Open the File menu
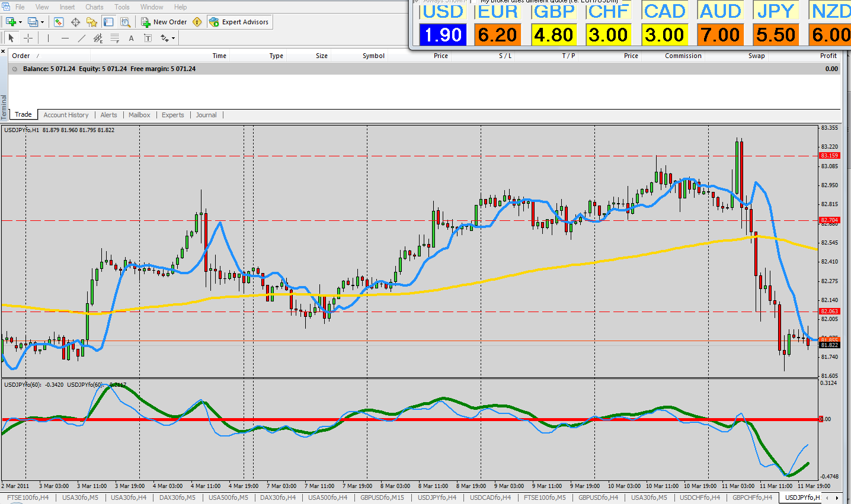The image size is (851, 504). click(20, 7)
